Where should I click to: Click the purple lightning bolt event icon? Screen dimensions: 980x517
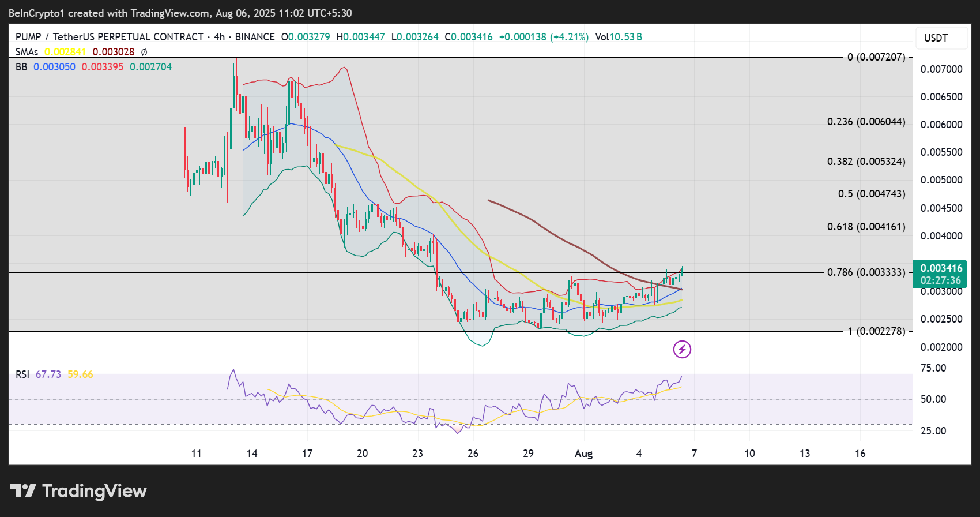(682, 349)
